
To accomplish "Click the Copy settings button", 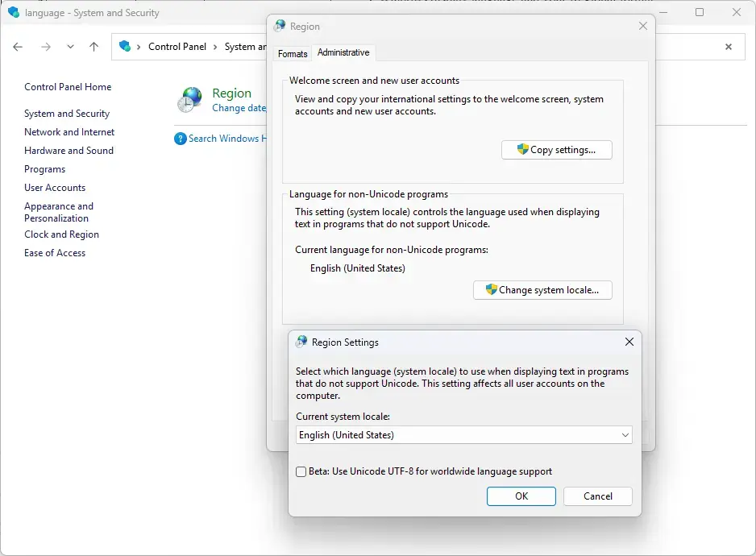I will point(557,150).
